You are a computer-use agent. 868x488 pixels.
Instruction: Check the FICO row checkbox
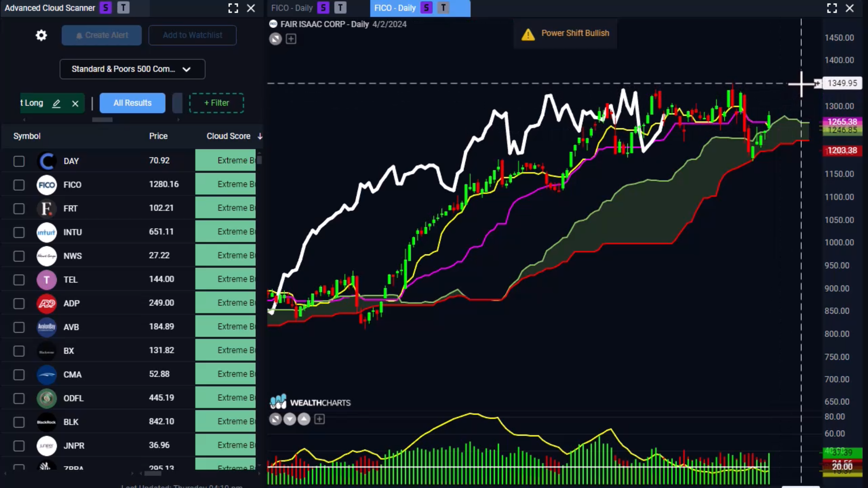click(x=19, y=185)
